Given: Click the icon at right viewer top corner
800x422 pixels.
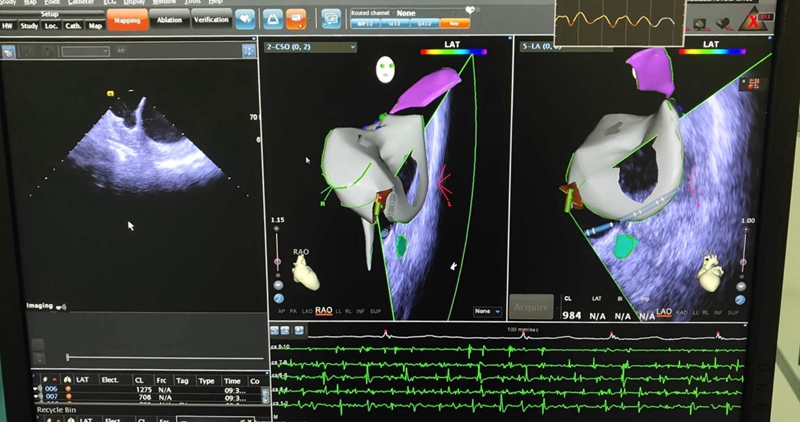Looking at the screenshot, I should (753, 83).
